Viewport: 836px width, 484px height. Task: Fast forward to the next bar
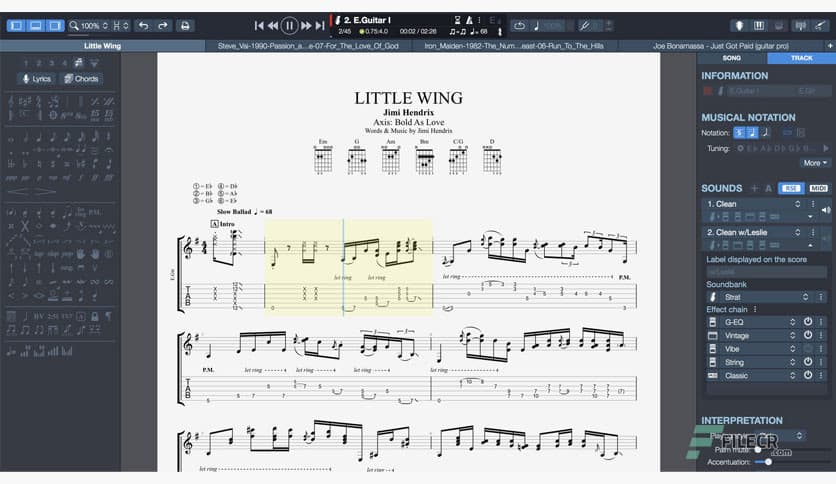(x=306, y=25)
